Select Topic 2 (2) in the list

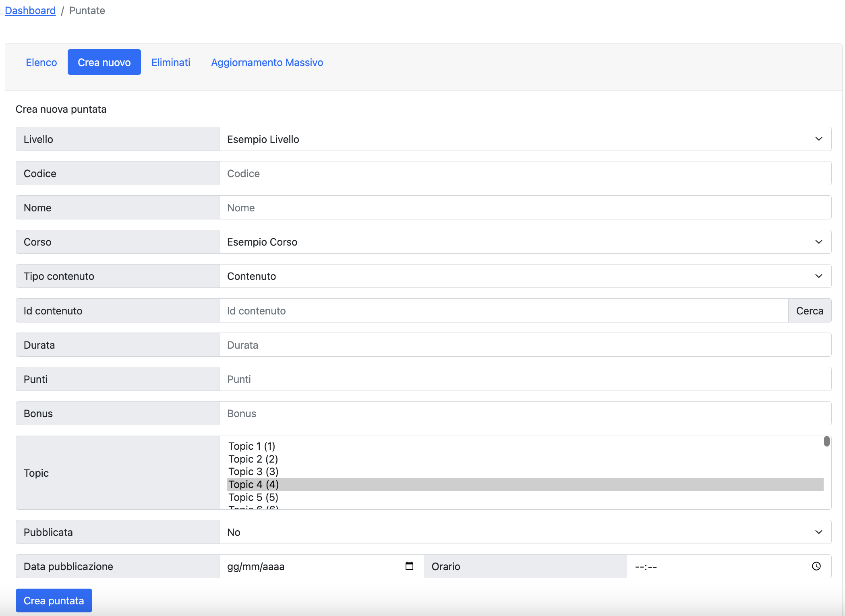(x=253, y=459)
